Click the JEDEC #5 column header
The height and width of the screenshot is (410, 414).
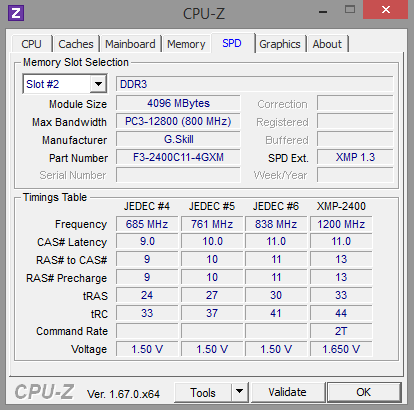(212, 206)
